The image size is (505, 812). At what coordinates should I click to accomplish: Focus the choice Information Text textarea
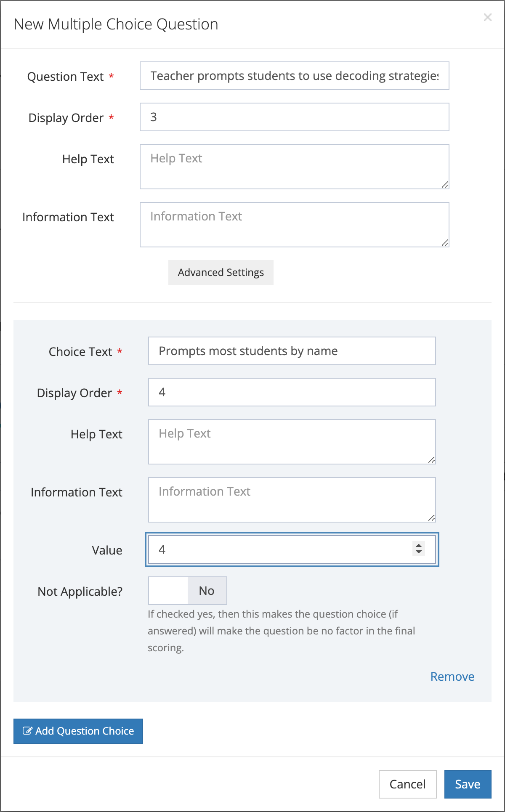[292, 500]
